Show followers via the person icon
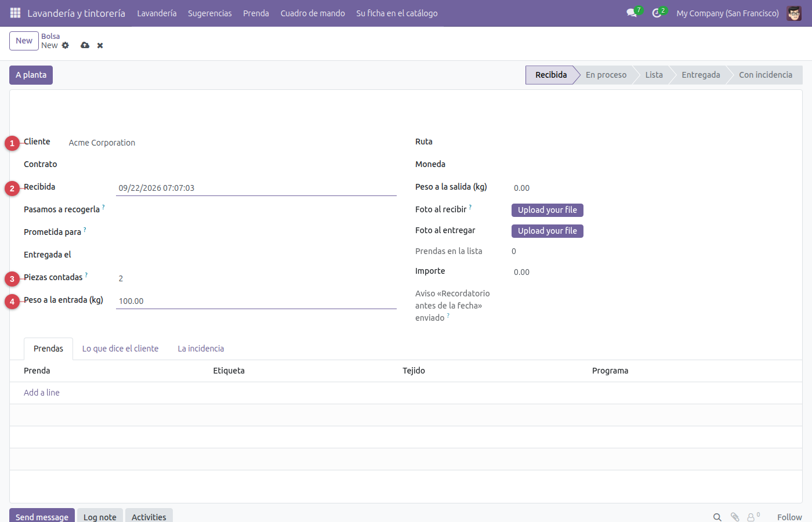This screenshot has height=522, width=812. 752,517
